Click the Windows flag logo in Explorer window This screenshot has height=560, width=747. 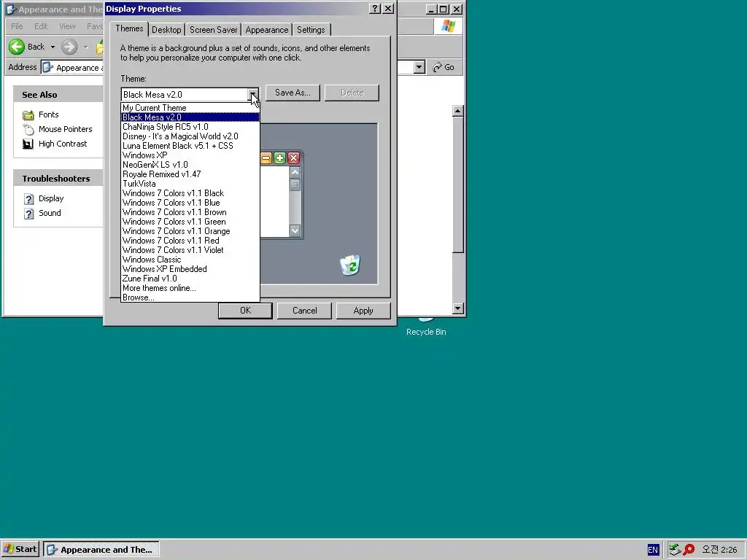click(x=449, y=26)
